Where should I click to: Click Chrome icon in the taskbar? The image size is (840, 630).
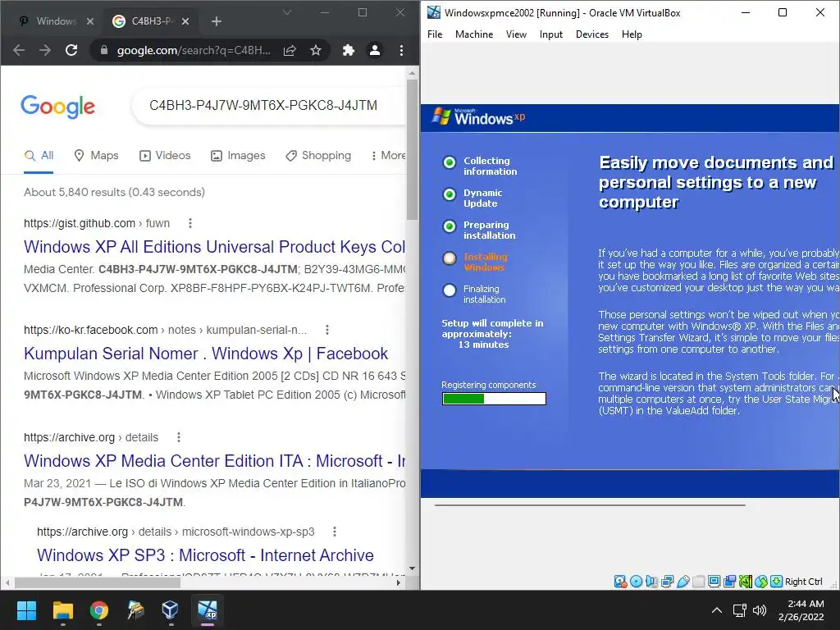coord(99,610)
